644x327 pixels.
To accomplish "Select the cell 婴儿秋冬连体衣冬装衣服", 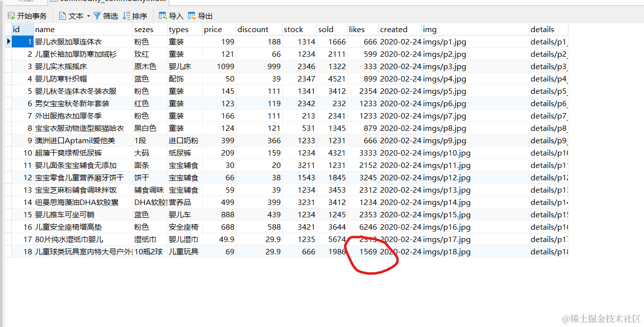I will 83,91.
